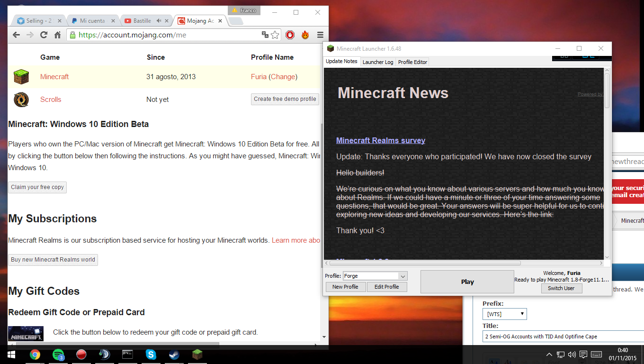Click the thread Title input field
644x364 pixels.
tap(563, 337)
